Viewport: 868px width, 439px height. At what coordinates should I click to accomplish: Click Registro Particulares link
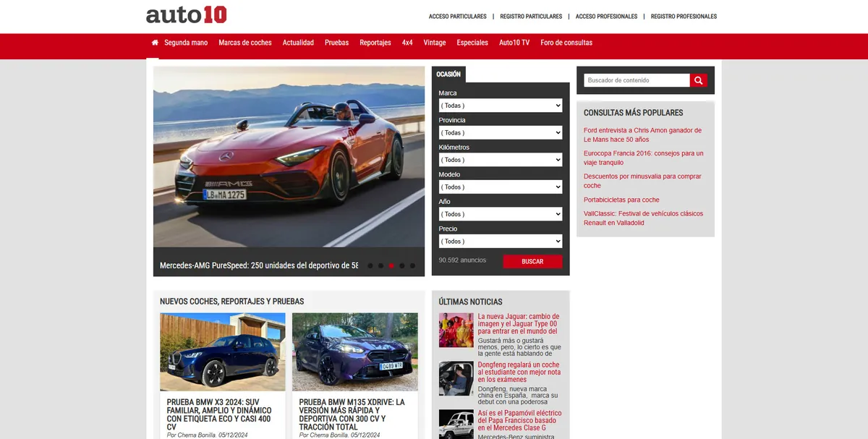coord(531,17)
